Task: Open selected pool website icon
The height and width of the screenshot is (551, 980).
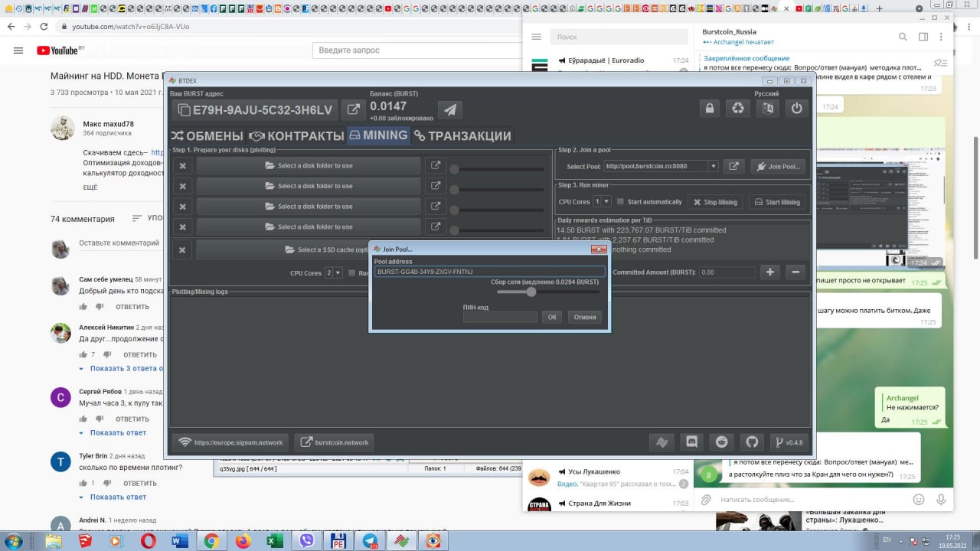Action: point(733,166)
